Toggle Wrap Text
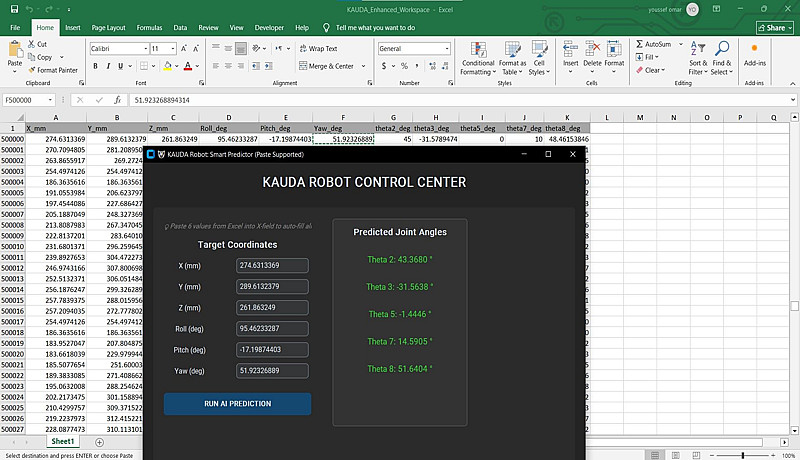800x460 pixels. pos(318,48)
